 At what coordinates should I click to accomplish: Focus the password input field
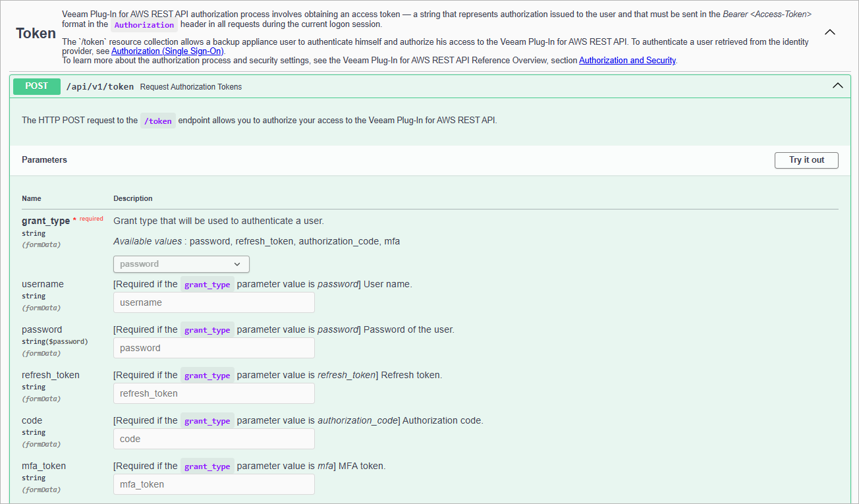point(214,348)
